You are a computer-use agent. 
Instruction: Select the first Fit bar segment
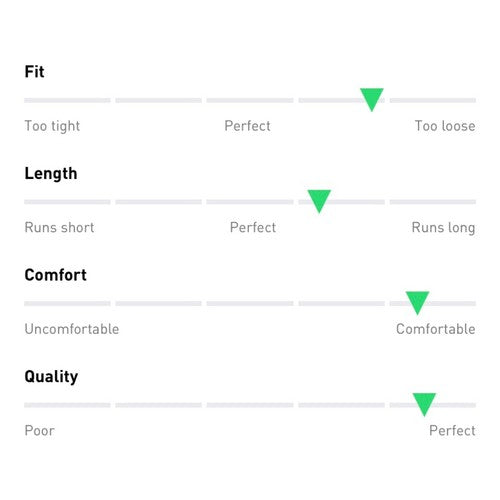67,100
